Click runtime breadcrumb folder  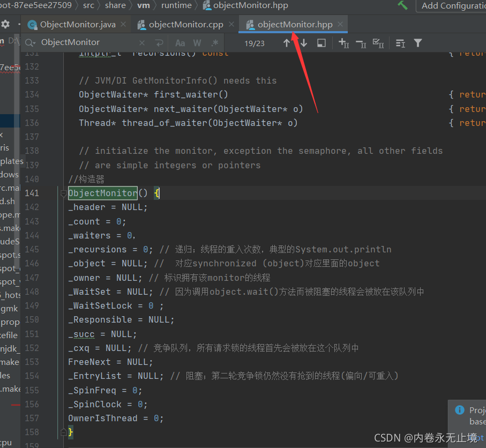[176, 5]
